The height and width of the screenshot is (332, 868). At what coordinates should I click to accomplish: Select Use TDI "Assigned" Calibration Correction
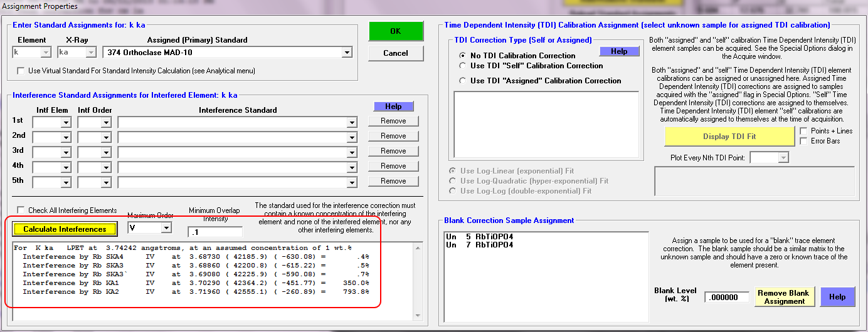[463, 81]
